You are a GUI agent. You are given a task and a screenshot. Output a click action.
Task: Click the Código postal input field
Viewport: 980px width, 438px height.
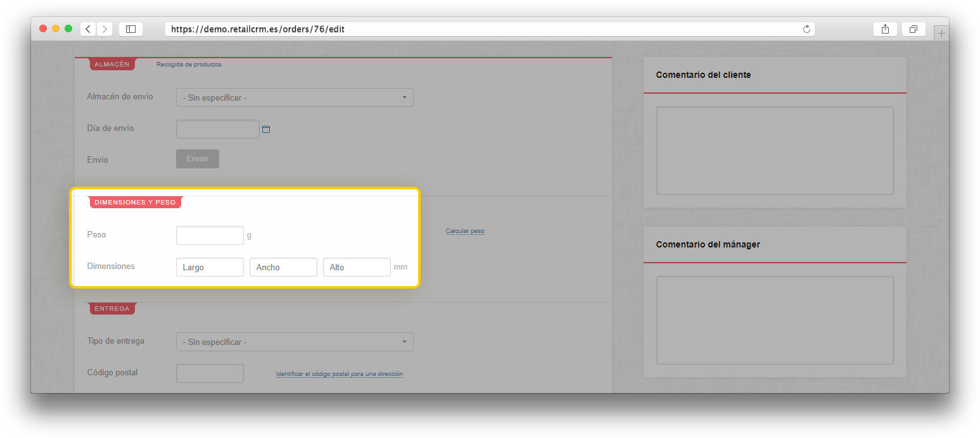click(x=210, y=373)
